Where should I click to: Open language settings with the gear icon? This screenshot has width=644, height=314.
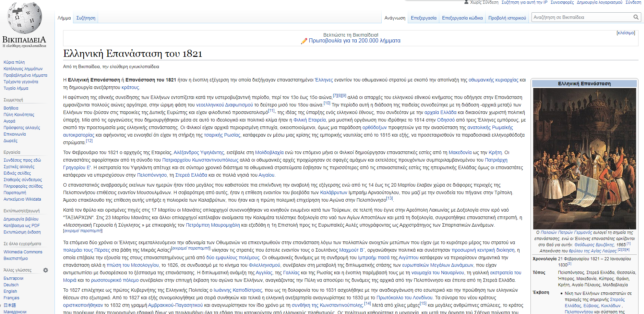click(46, 270)
